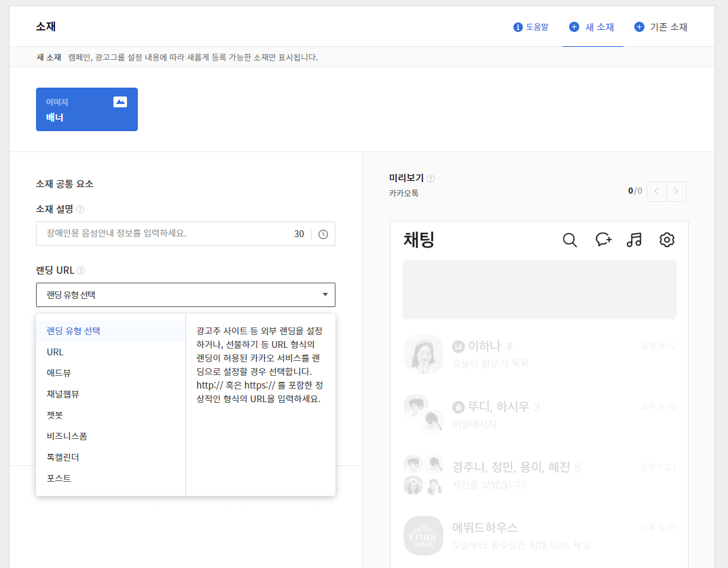Click the clock history icon in description field
Image resolution: width=728 pixels, height=568 pixels.
tap(323, 234)
